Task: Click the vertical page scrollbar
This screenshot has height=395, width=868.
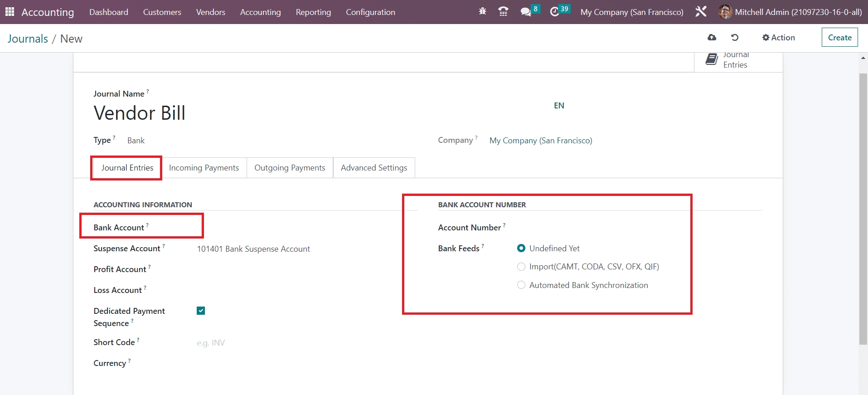Action: click(863, 209)
